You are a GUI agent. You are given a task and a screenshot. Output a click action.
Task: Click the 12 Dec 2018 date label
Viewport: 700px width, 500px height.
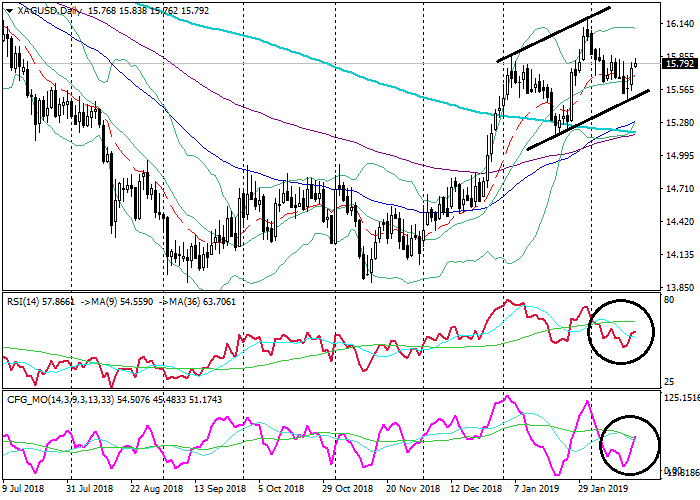pos(477,491)
